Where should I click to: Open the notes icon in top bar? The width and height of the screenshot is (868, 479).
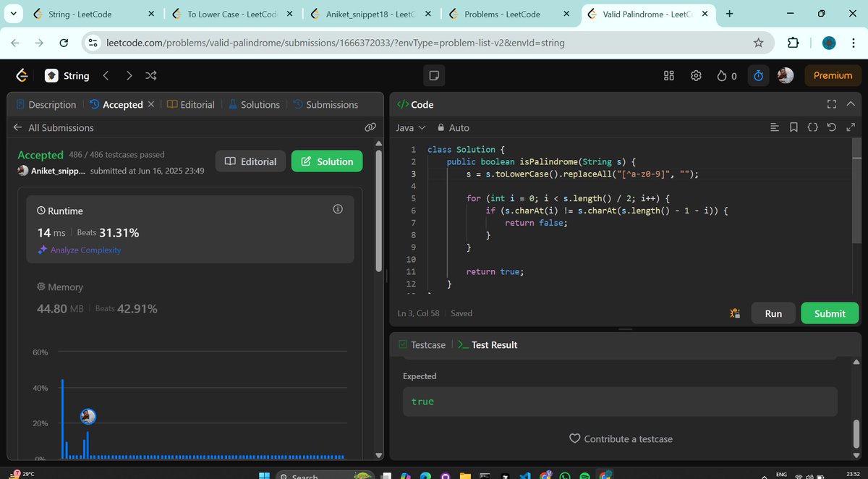click(x=434, y=75)
